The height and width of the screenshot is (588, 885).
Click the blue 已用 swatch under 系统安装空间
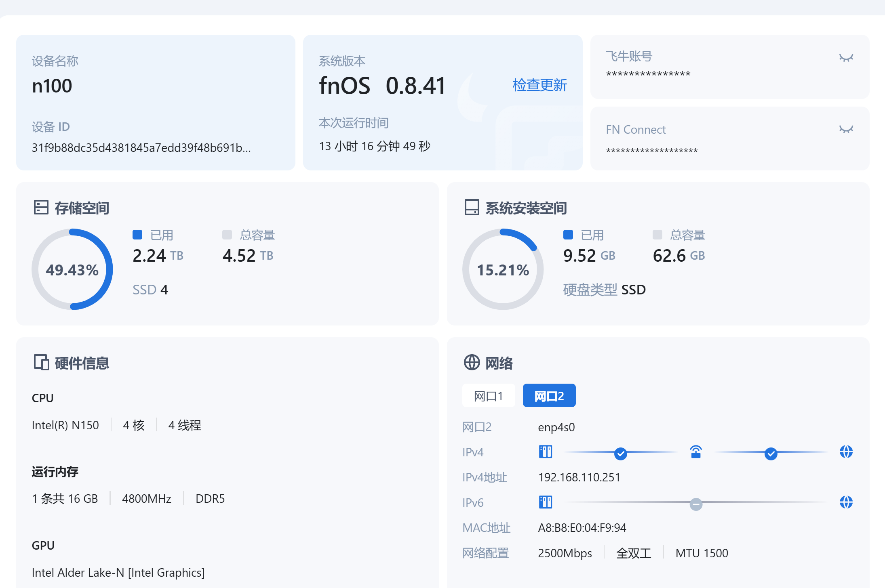568,235
